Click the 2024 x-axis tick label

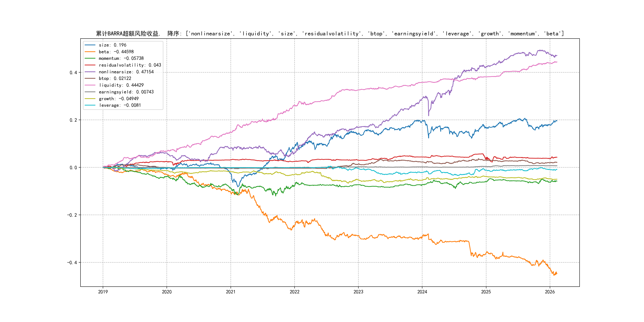point(422,292)
